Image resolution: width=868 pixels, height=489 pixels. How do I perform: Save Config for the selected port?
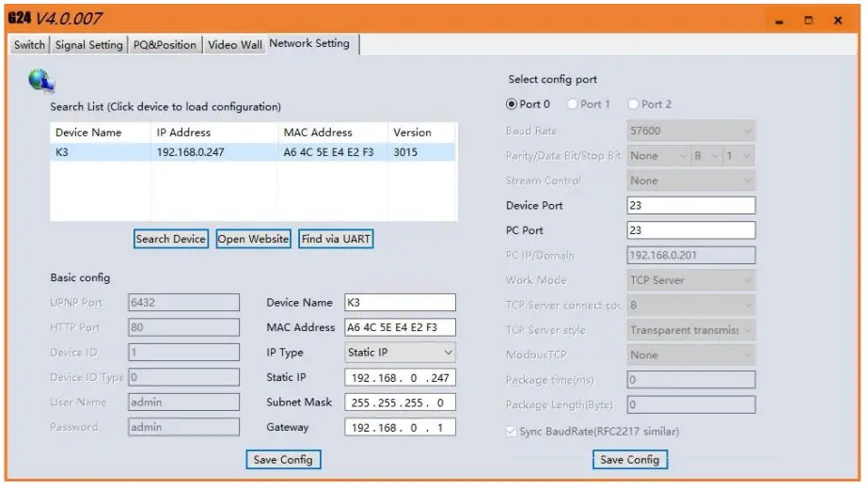tap(630, 460)
